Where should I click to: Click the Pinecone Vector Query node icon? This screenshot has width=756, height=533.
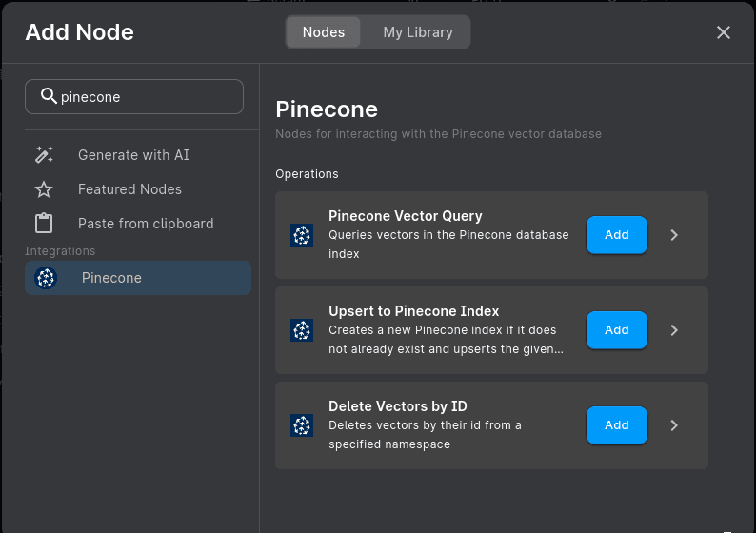pos(302,235)
